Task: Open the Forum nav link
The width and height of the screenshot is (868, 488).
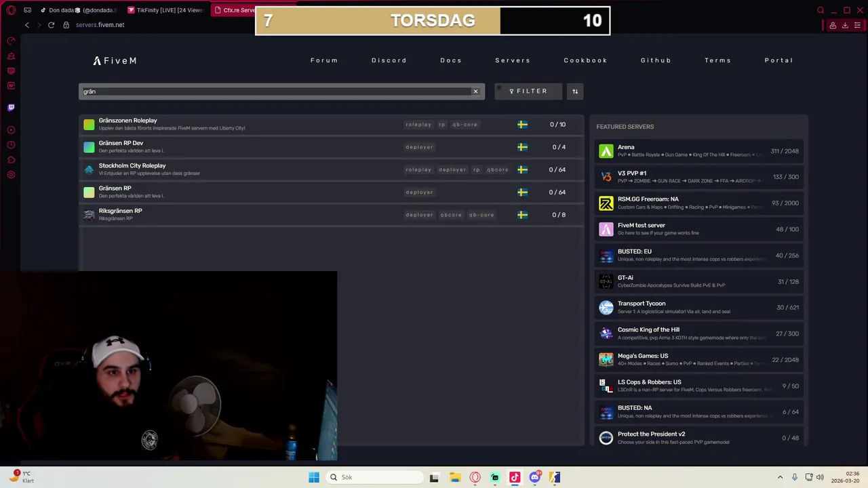Action: pyautogui.click(x=324, y=60)
